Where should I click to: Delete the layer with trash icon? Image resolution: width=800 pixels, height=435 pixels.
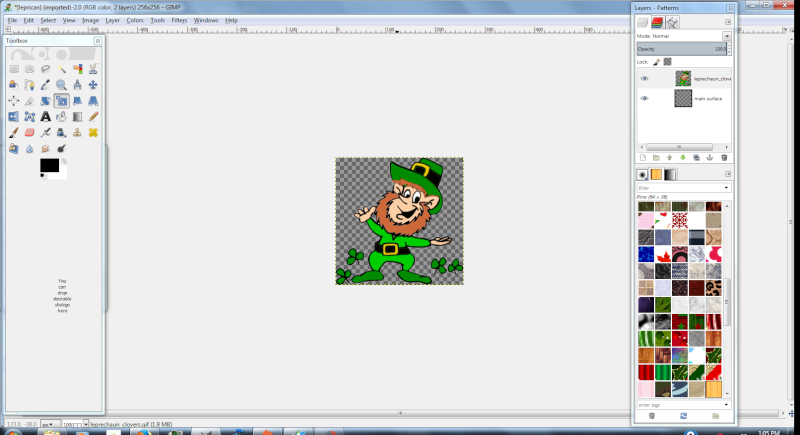(724, 158)
